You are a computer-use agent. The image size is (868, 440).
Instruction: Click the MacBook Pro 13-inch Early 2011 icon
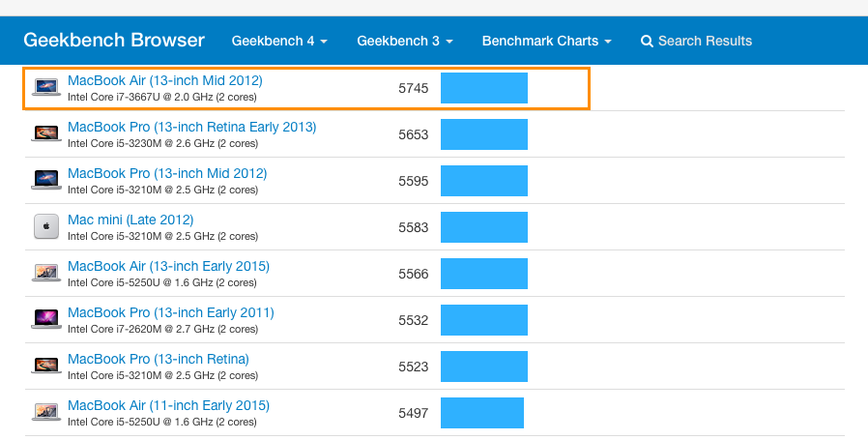(x=46, y=319)
